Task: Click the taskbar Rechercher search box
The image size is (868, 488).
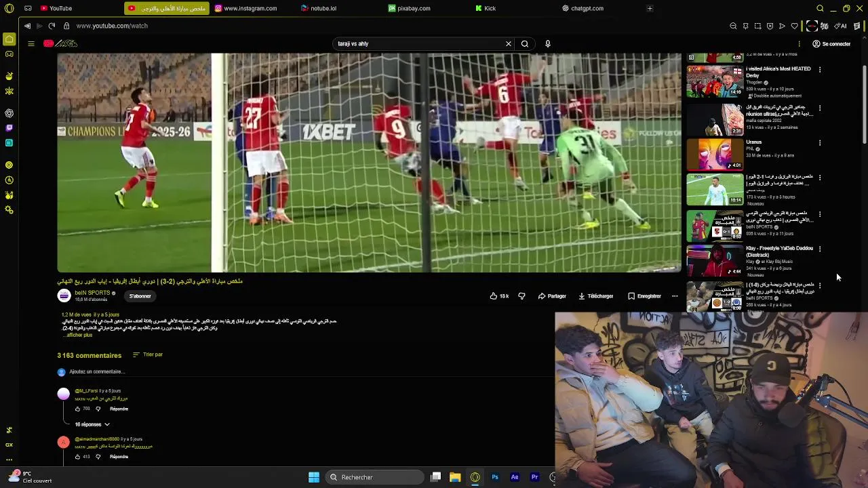Action: click(x=374, y=477)
